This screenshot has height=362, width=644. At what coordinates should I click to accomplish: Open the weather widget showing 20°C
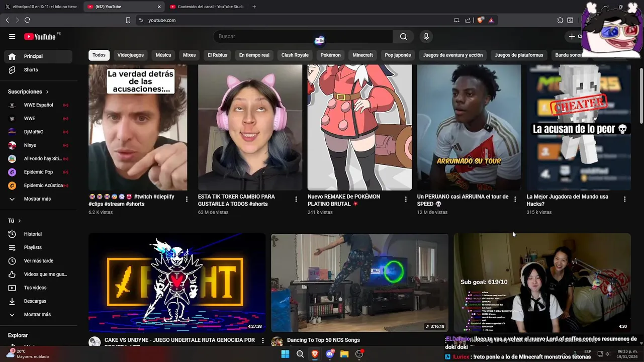28,354
